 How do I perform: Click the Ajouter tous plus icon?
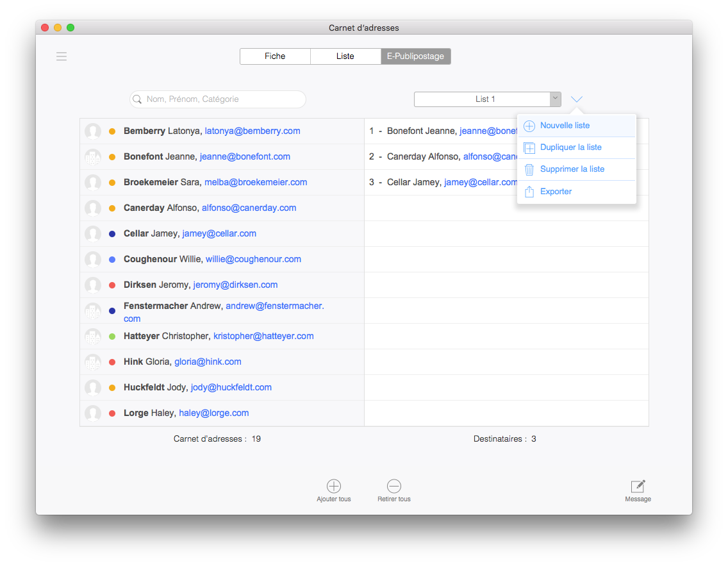pyautogui.click(x=334, y=486)
